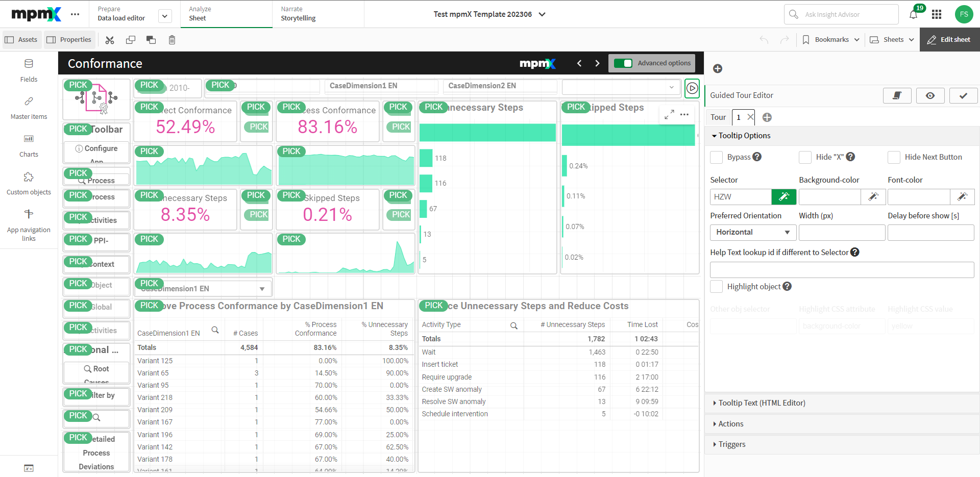Viewport: 980px width, 477px height.
Task: Open App navigation links
Action: (29, 225)
